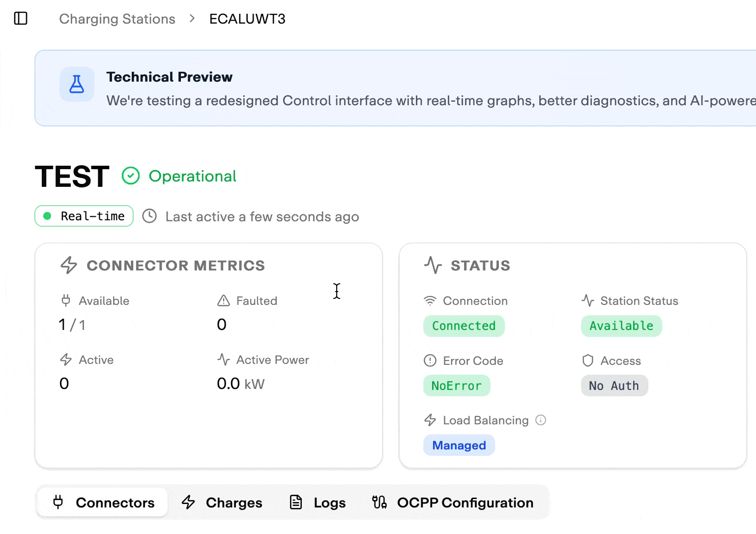Click the Load Balancing info icon
This screenshot has width=756, height=534.
point(541,420)
